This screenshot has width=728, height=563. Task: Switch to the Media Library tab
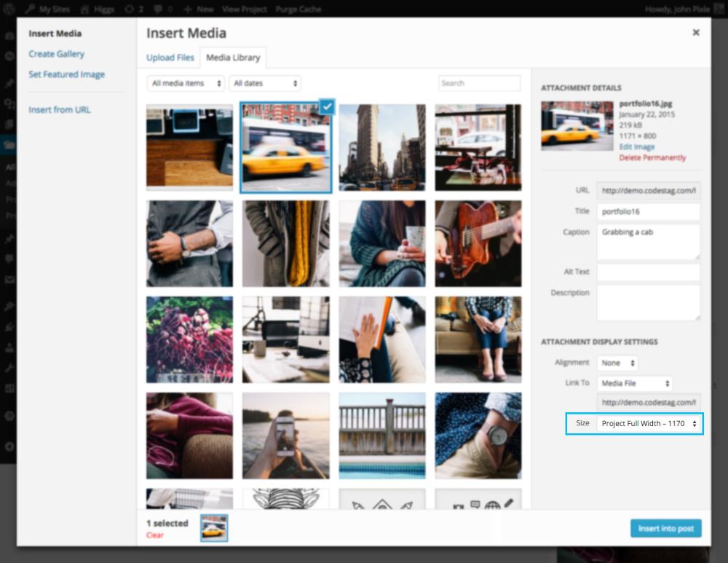point(233,58)
